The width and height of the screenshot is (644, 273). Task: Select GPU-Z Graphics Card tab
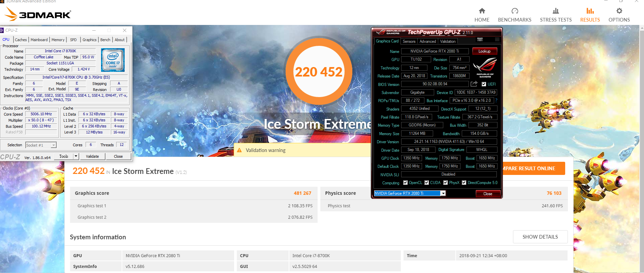tap(387, 41)
